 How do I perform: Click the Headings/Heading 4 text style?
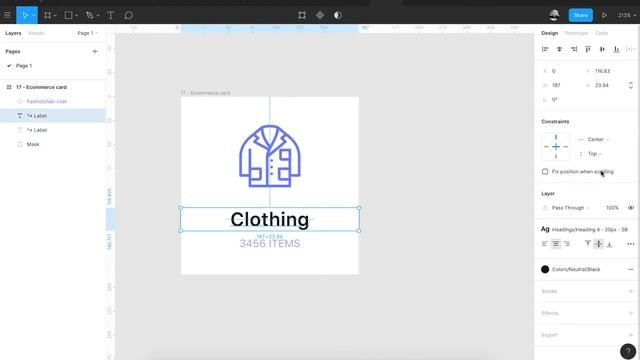[584, 229]
